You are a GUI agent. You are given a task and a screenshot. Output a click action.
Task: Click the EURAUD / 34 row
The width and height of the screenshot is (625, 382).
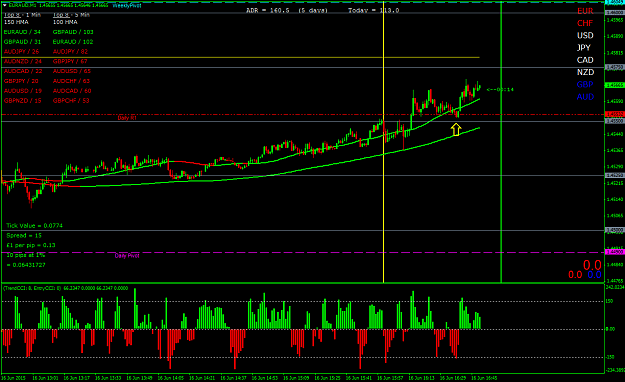22,32
